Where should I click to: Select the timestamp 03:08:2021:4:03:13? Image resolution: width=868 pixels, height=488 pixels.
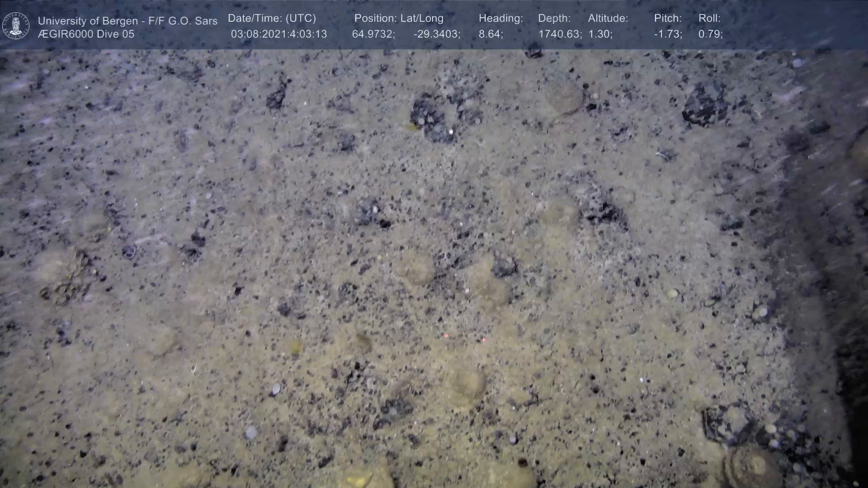click(278, 34)
